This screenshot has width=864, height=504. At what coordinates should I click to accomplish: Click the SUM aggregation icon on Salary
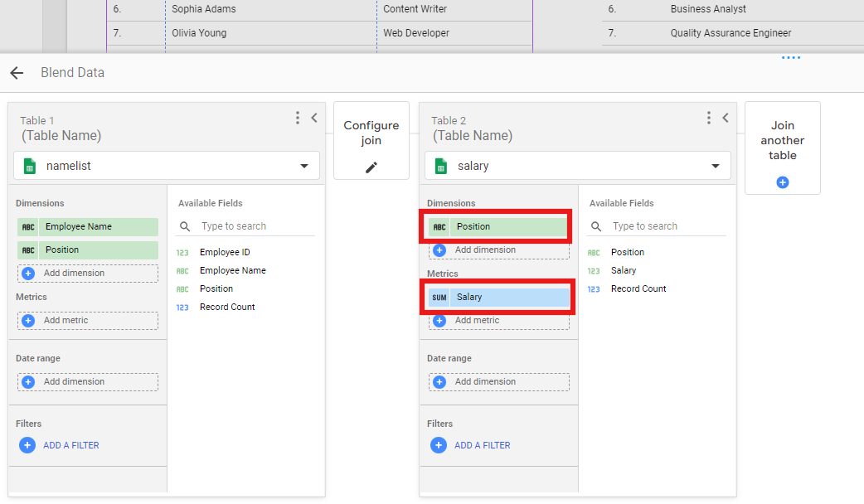[x=439, y=297]
